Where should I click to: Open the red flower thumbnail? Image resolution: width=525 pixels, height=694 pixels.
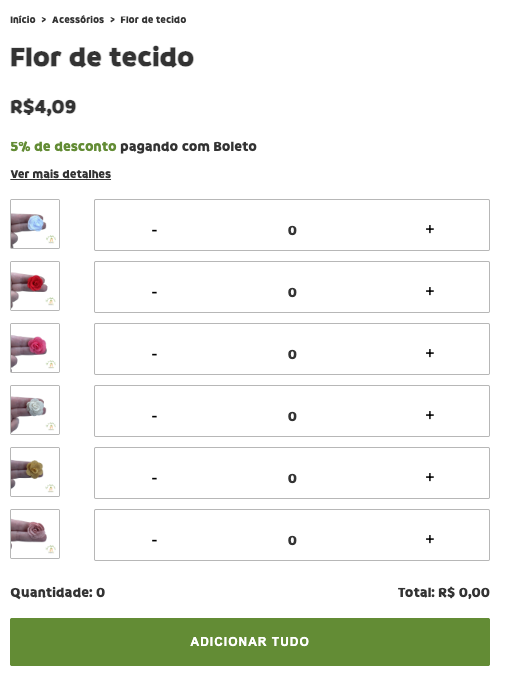35,286
